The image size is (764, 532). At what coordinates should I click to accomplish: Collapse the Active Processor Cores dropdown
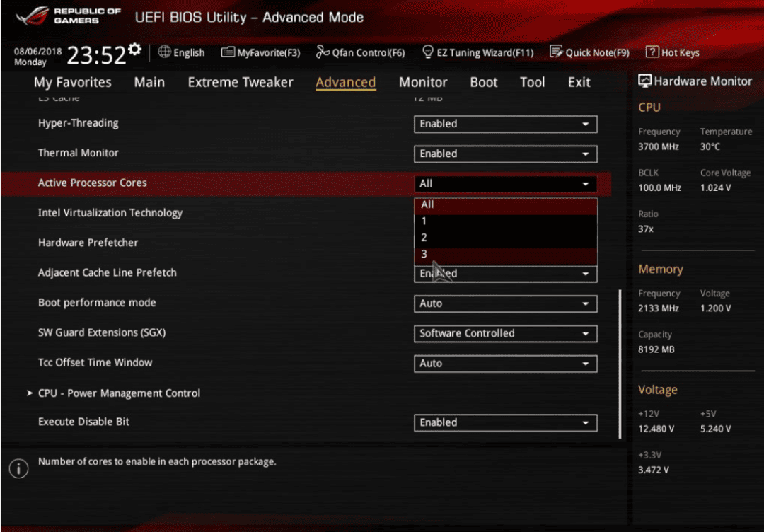coord(505,184)
